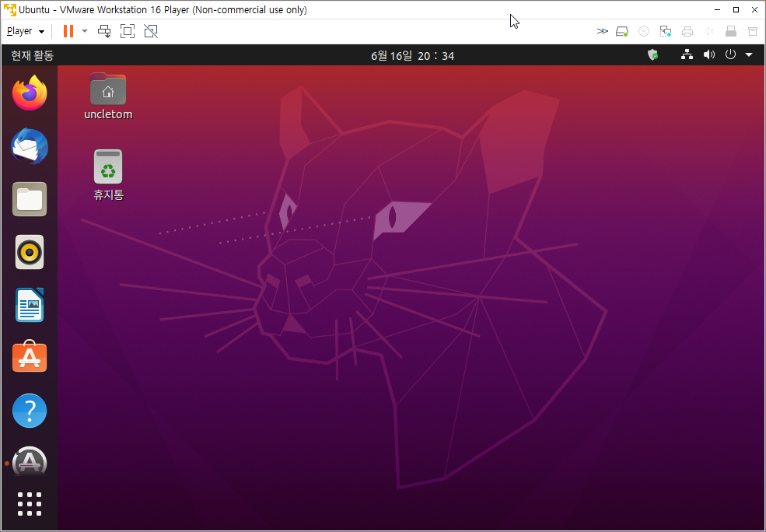Viewport: 766px width, 532px height.
Task: Enter full screen mode
Action: point(128,31)
